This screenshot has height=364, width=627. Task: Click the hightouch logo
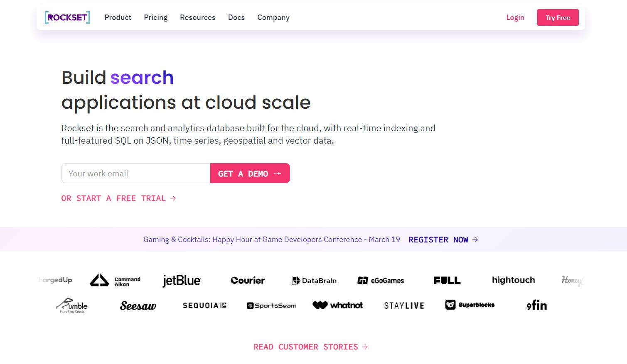pyautogui.click(x=513, y=280)
